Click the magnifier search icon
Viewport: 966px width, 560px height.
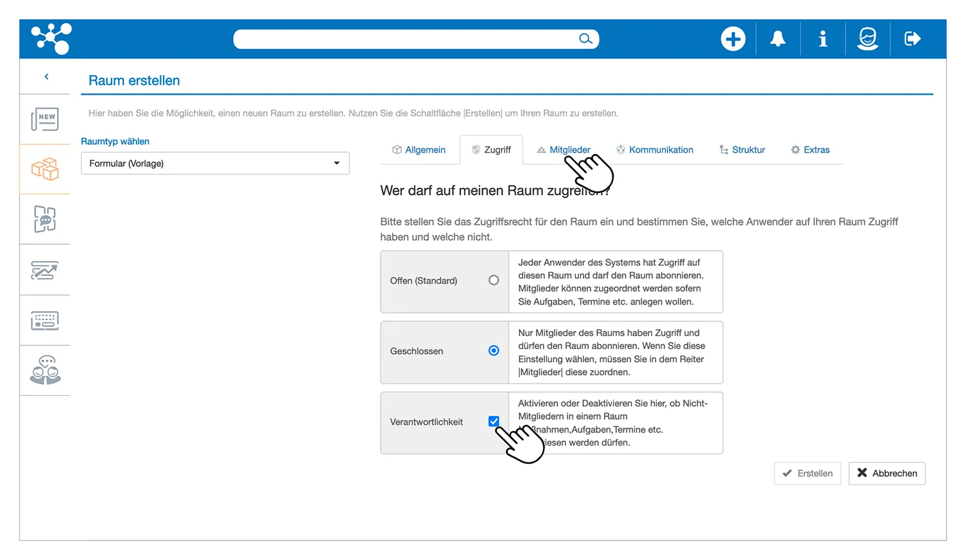585,39
